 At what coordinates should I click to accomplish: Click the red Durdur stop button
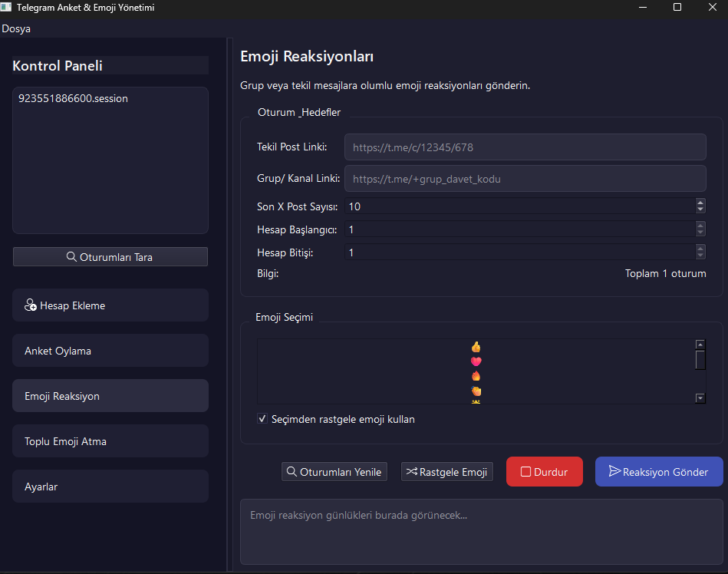(x=544, y=472)
